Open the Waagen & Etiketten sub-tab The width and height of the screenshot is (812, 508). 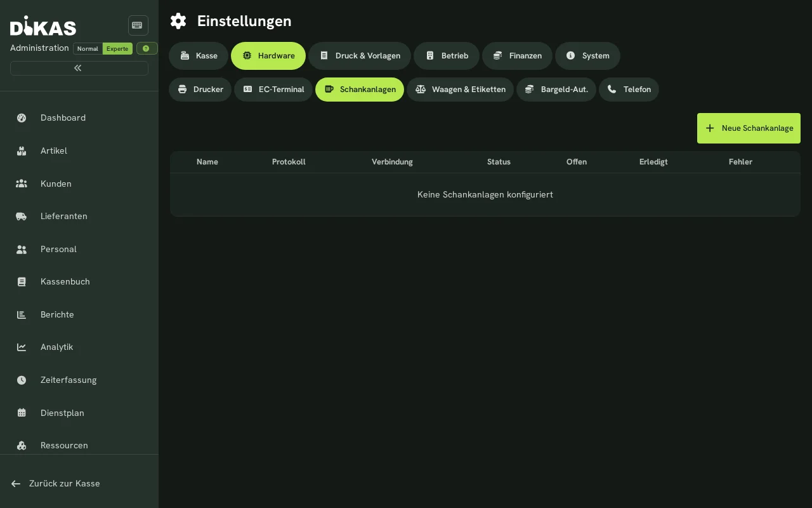pos(461,90)
